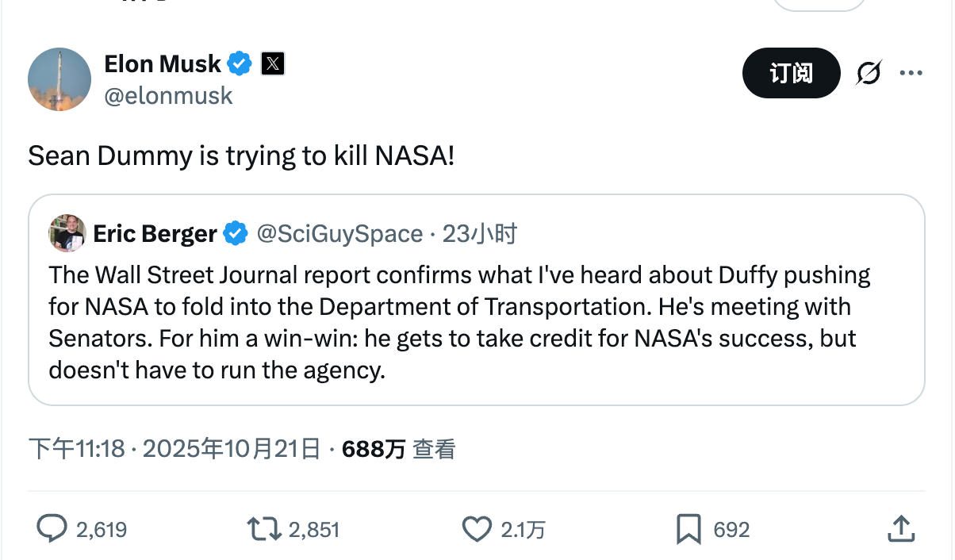
Task: Click the reply speech bubble icon
Action: (52, 528)
